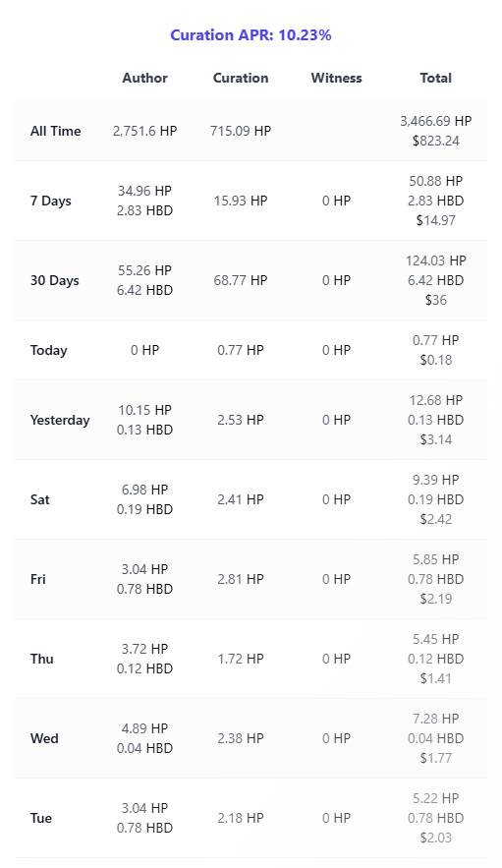Click the 30 Days curation value 68.77 HP
Viewport: 502px width, 868px height.
tap(241, 281)
